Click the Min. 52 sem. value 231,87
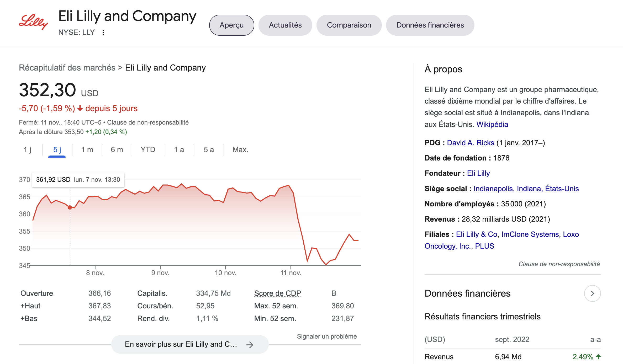The image size is (623, 364). (x=342, y=318)
